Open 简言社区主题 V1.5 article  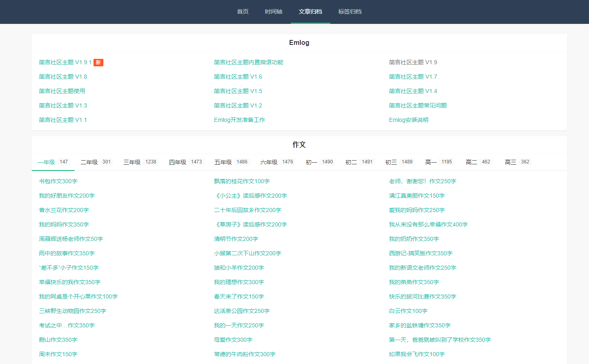[238, 91]
